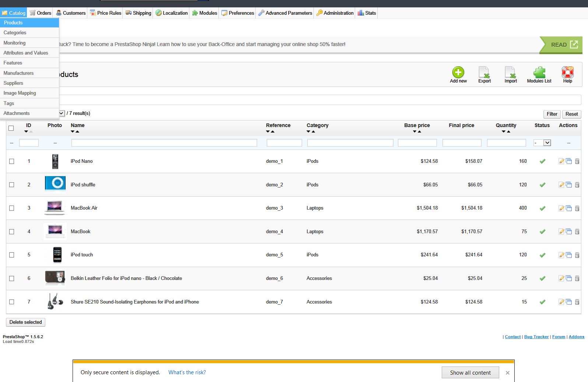This screenshot has height=382, width=588.
Task: Check the Belkin Leather Folio row checkbox
Action: pyautogui.click(x=11, y=278)
